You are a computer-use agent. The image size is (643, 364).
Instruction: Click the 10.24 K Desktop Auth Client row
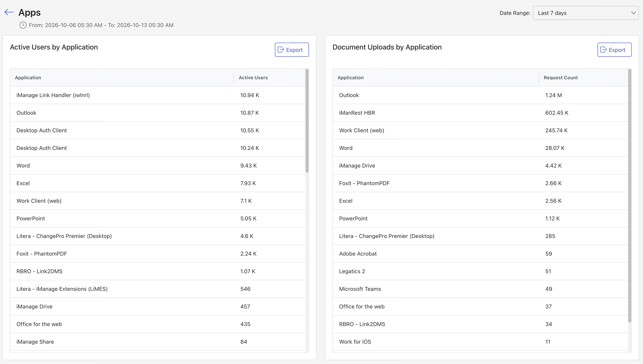[158, 148]
